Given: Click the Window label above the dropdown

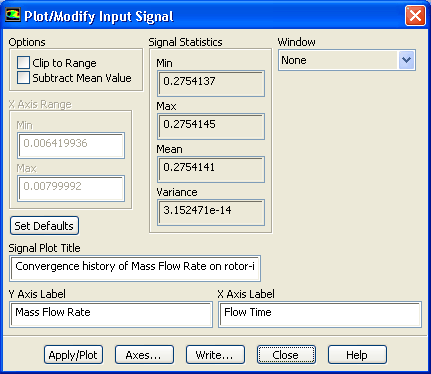Looking at the screenshot, I should click(x=296, y=42).
